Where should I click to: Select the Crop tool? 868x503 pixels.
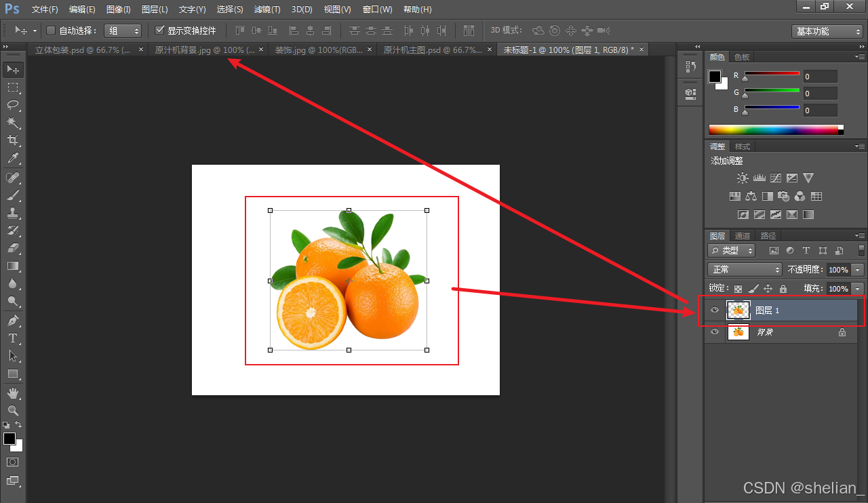13,140
